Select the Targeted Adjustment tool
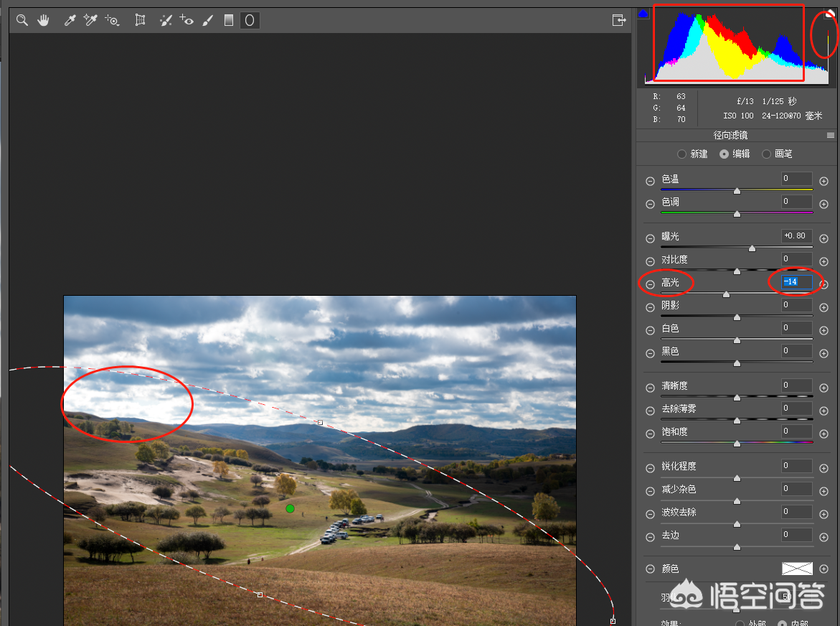The width and height of the screenshot is (840, 626). (112, 20)
